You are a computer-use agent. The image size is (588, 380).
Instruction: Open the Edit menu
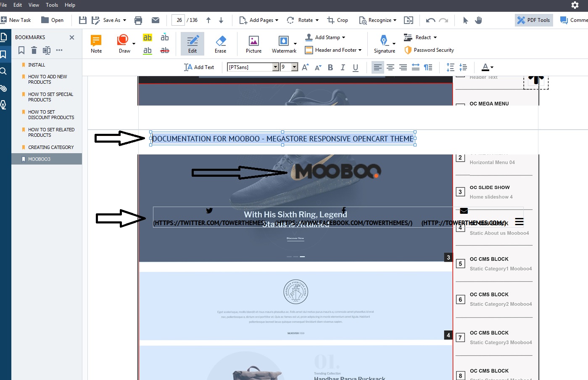coord(18,5)
